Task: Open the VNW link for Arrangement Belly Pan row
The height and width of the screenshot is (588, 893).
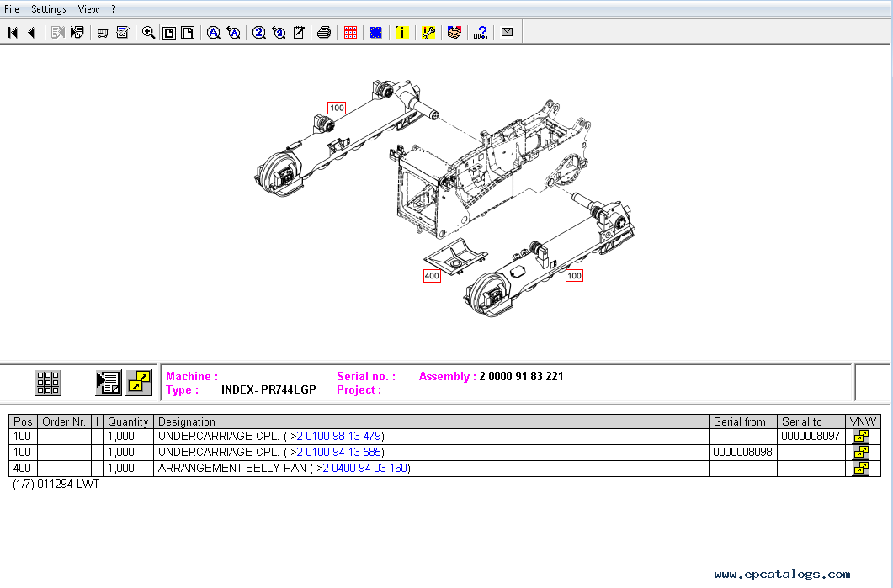Action: 861,469
